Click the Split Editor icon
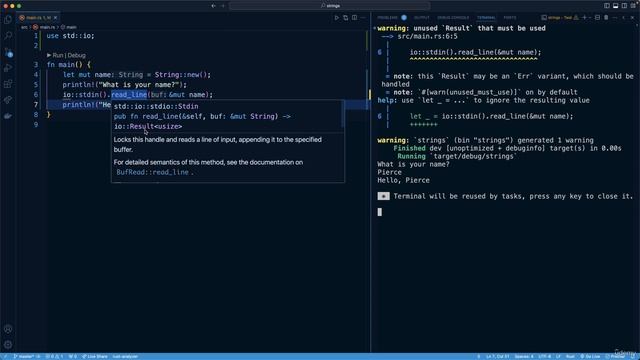 click(x=354, y=18)
